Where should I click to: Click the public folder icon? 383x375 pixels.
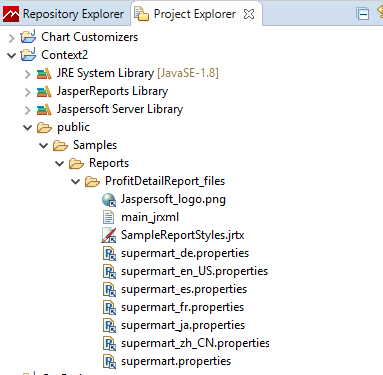pos(44,127)
